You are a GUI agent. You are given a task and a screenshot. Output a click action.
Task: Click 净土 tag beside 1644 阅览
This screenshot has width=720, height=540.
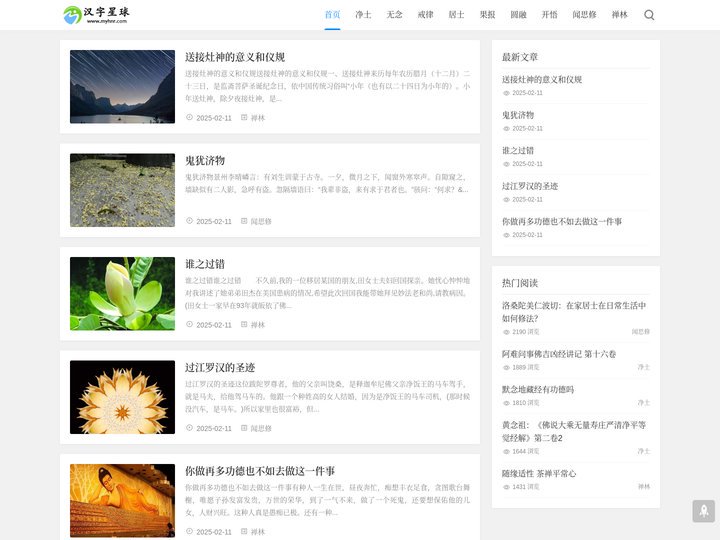point(644,451)
